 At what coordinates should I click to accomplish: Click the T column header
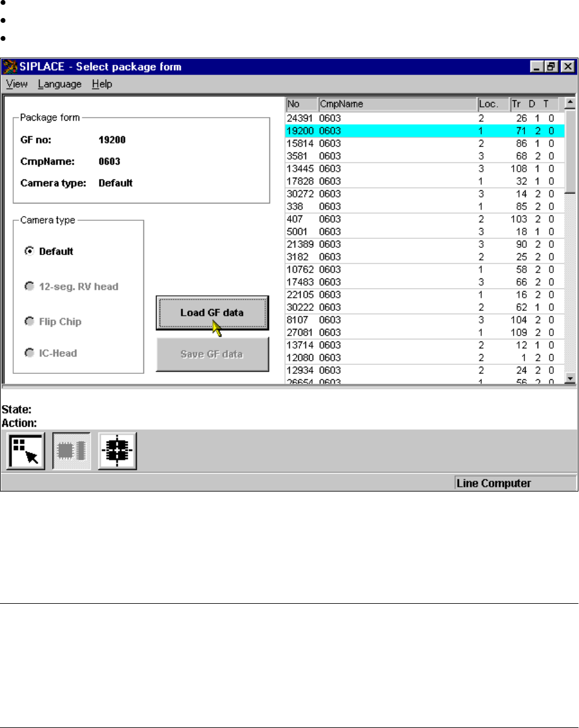click(x=546, y=104)
